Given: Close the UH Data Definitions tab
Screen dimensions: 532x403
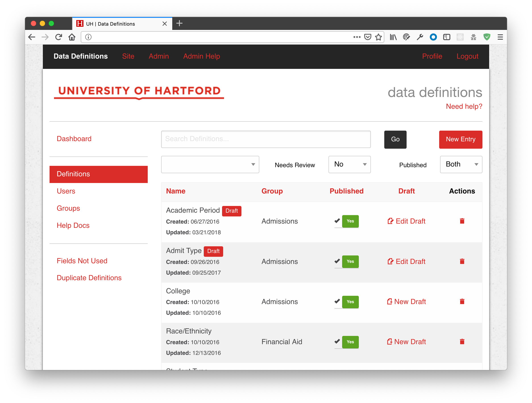Looking at the screenshot, I should pyautogui.click(x=164, y=24).
